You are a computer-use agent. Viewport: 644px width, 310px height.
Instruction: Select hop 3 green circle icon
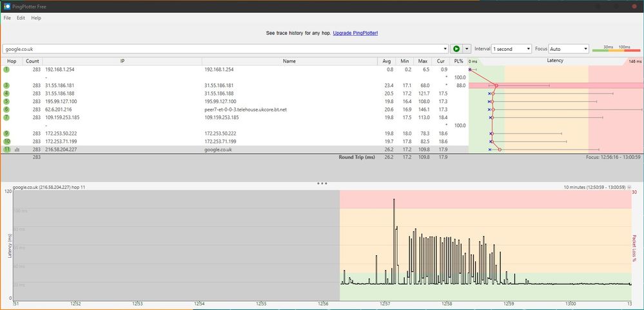6,86
